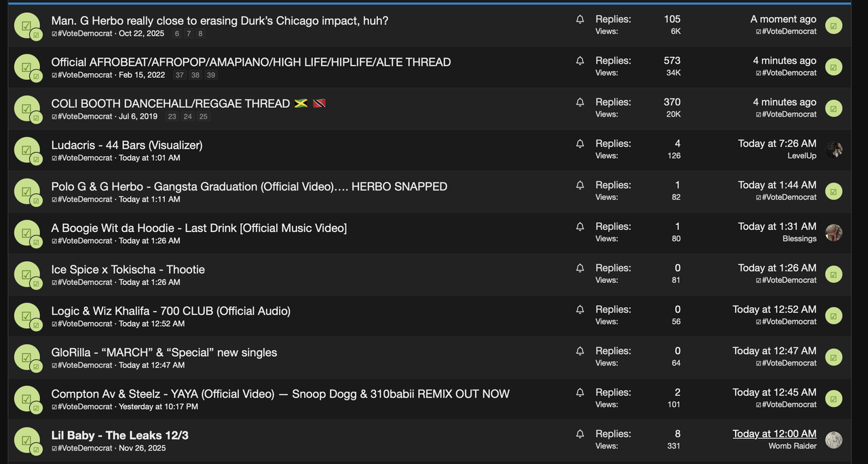Click bell icon on Ludacris 44 Bars row
This screenshot has height=464, width=868.
pyautogui.click(x=580, y=144)
